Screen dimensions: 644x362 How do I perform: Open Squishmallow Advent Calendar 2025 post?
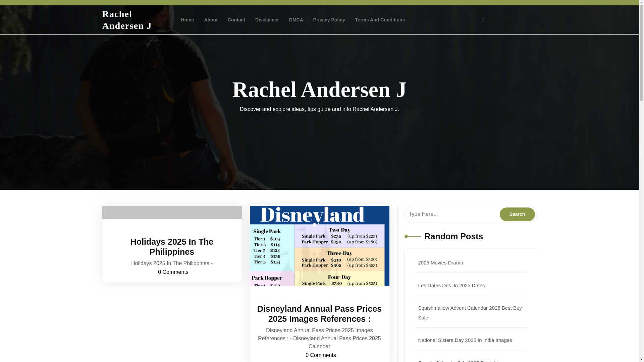[x=470, y=313]
